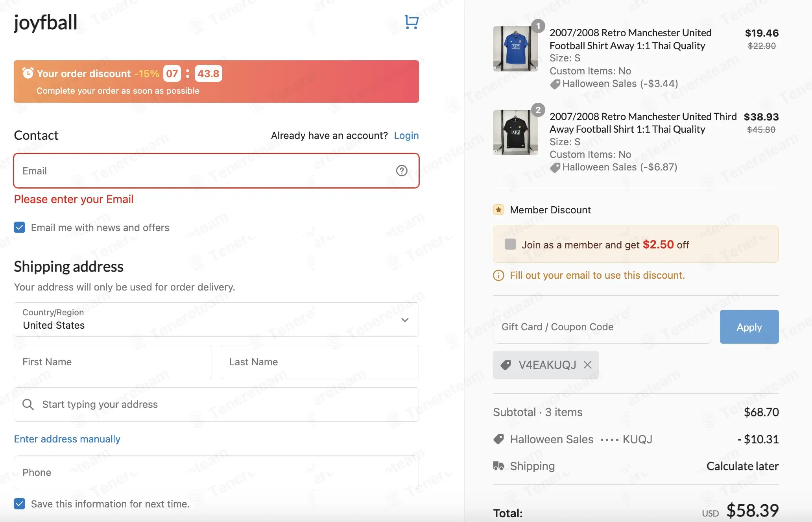
Task: Open the shopping cart icon
Action: pos(412,22)
